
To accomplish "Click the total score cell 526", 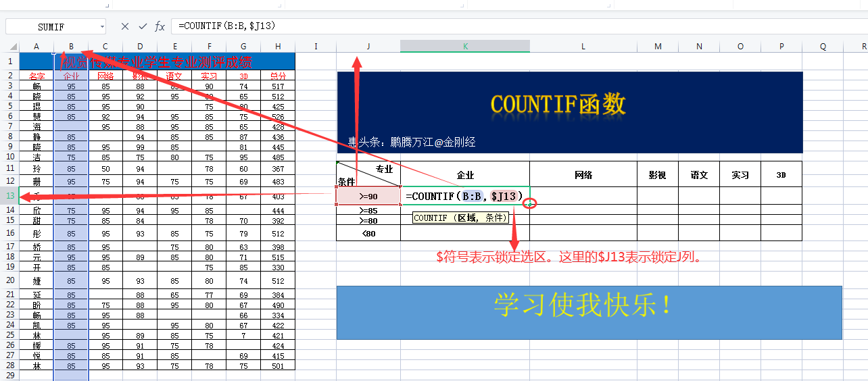I will (x=278, y=117).
